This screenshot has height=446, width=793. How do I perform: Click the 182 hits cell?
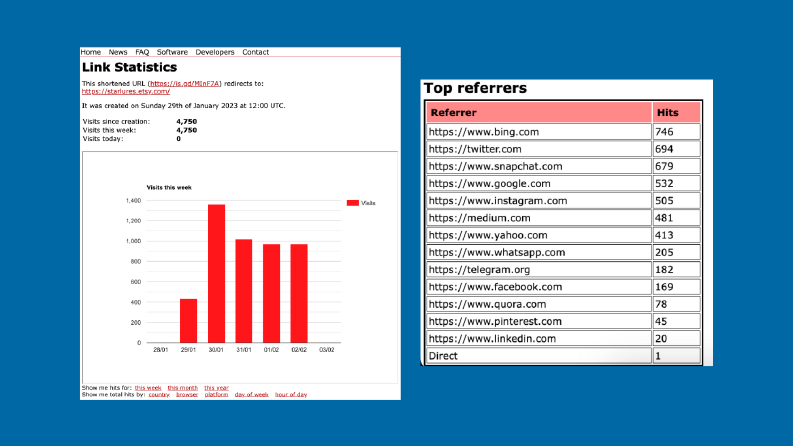coord(677,270)
